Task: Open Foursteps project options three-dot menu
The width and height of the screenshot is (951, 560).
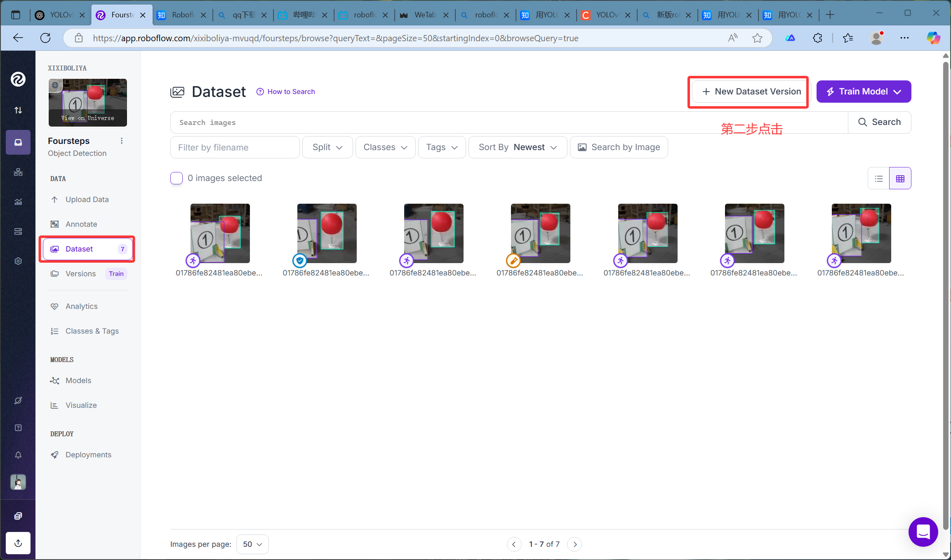Action: click(122, 141)
